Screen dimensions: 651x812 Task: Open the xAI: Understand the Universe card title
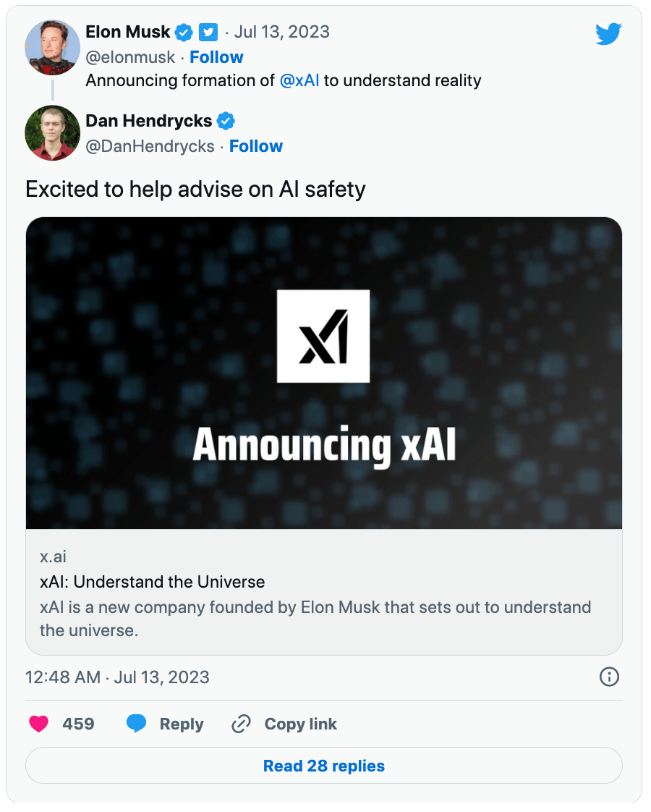152,582
